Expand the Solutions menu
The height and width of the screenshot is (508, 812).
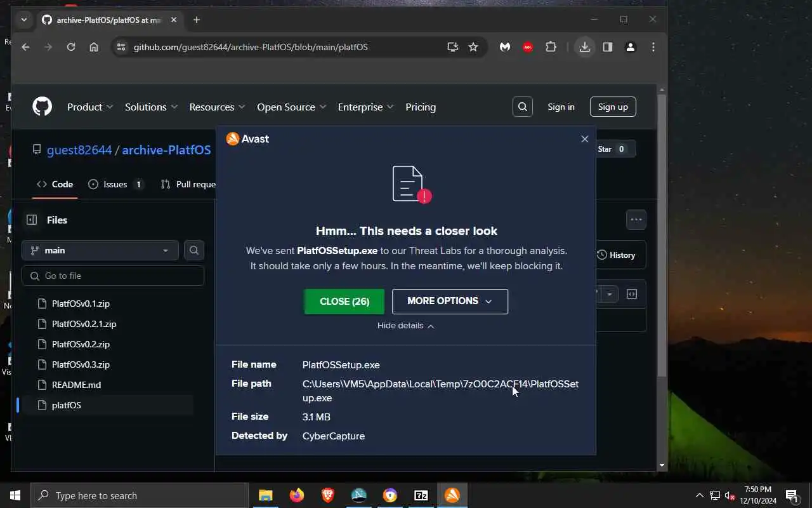click(x=151, y=107)
